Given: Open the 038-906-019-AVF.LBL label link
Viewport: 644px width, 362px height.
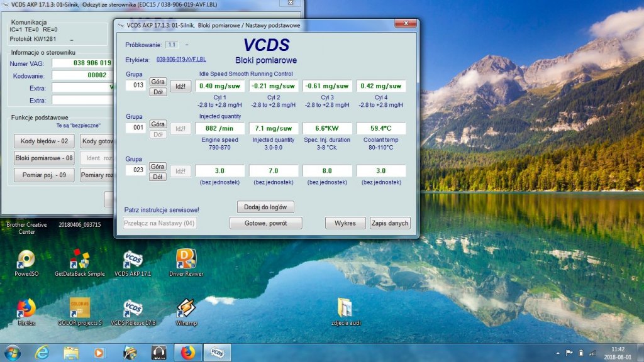Looking at the screenshot, I should pos(181,60).
